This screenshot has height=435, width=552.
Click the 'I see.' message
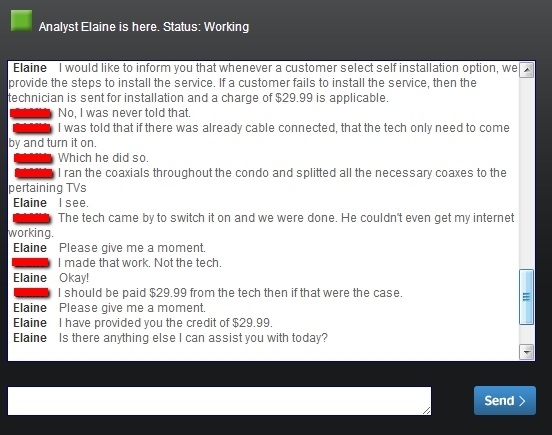tap(74, 203)
